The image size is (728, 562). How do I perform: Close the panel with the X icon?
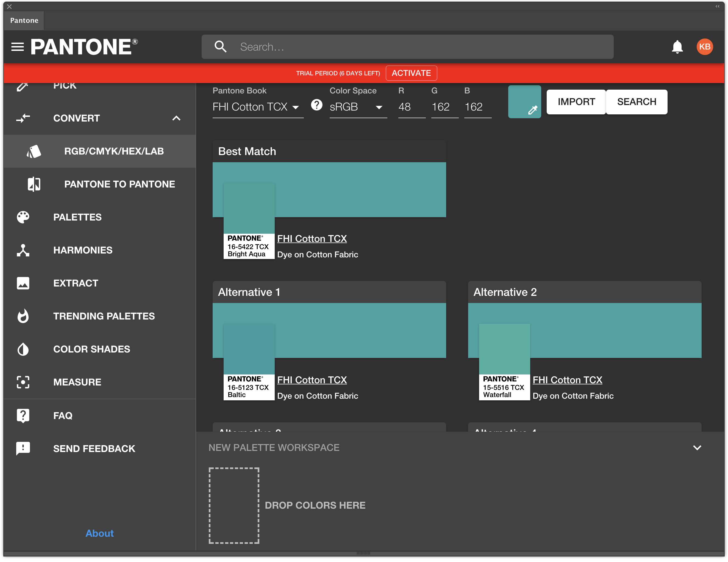pyautogui.click(x=9, y=6)
